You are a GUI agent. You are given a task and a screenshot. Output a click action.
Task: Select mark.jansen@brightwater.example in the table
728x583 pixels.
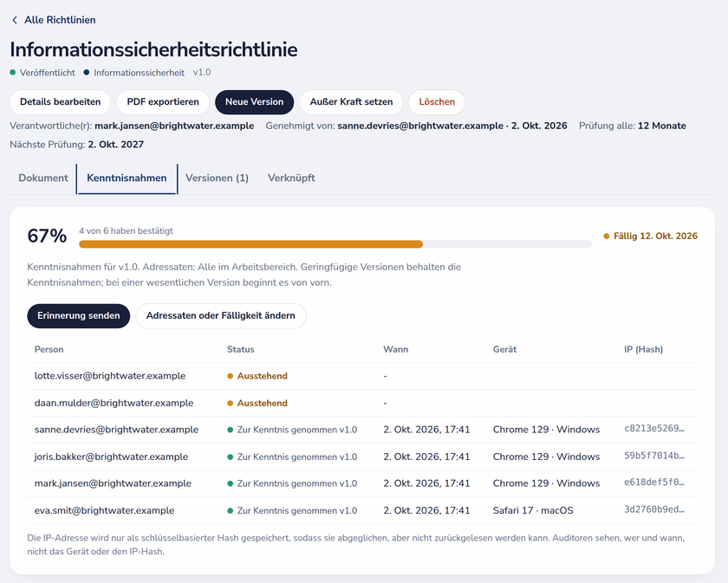point(113,483)
